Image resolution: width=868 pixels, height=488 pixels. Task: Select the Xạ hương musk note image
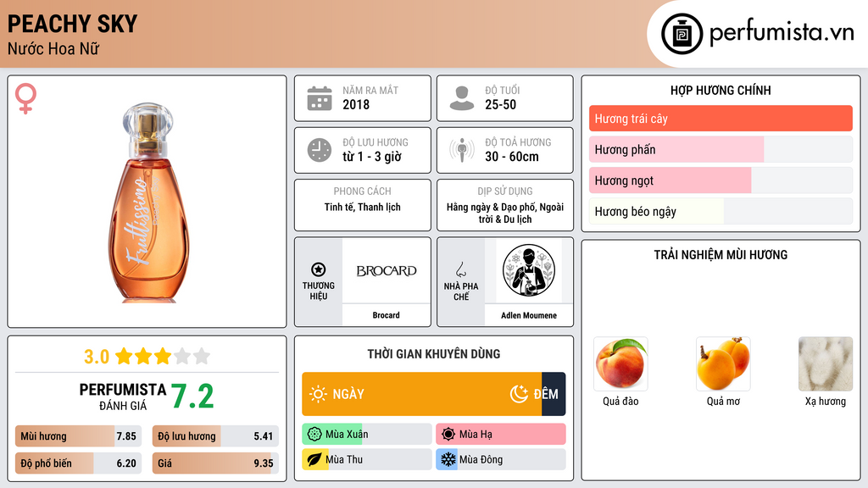point(826,364)
